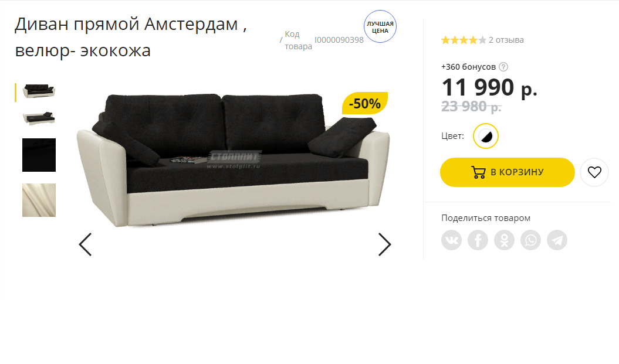Select black-white color swatch
The height and width of the screenshot is (364, 619).
[486, 136]
